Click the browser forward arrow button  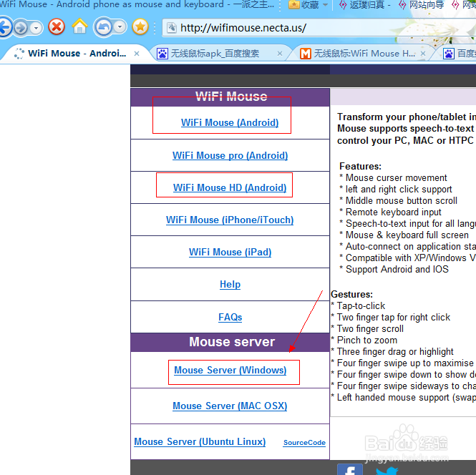(21, 28)
